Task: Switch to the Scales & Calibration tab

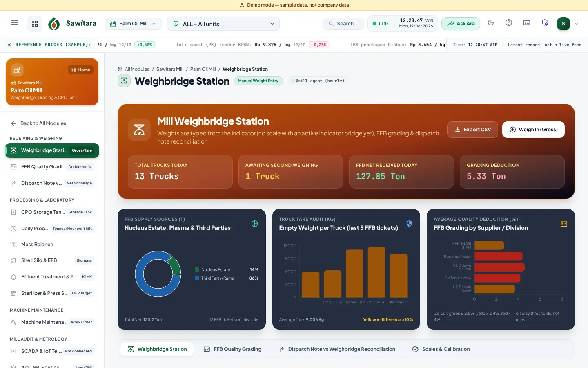Action: coord(441,349)
